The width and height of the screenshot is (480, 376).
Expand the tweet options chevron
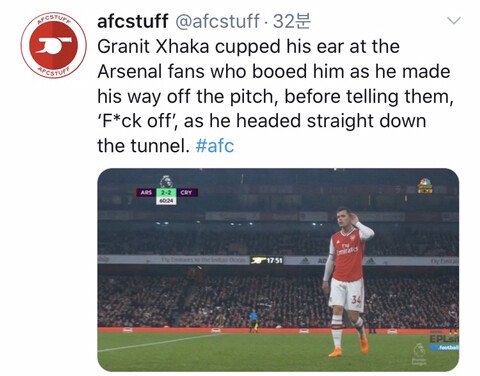pos(454,21)
